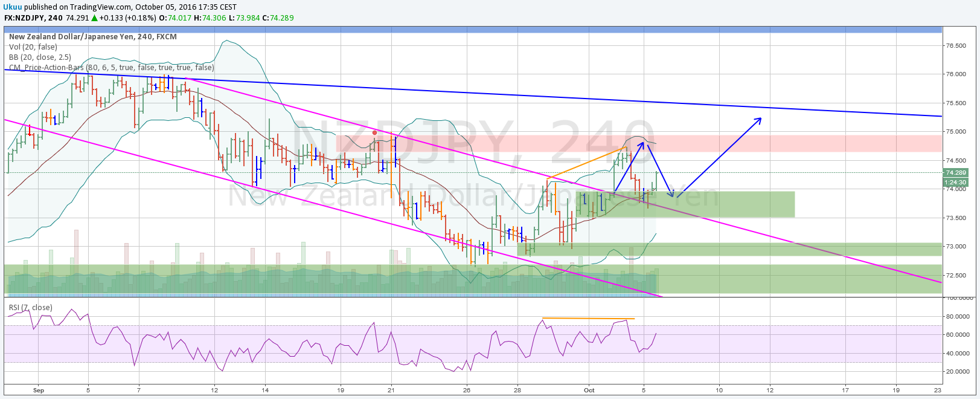
Task: Click the close value C:74.289
Action: point(278,18)
